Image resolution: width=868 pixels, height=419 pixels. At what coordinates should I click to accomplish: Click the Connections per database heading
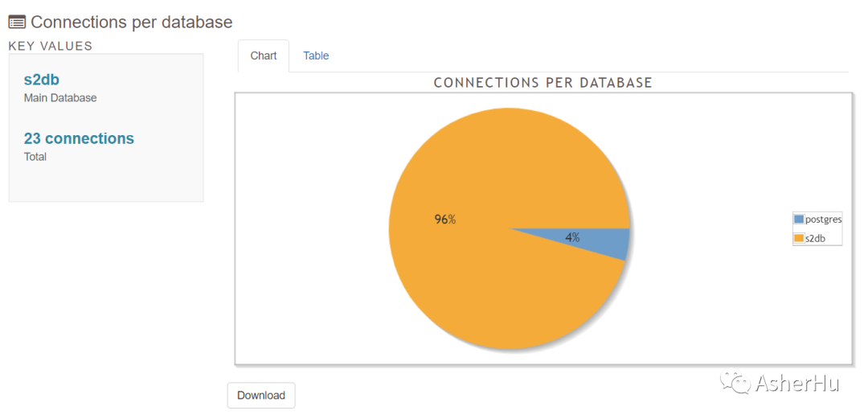point(132,23)
